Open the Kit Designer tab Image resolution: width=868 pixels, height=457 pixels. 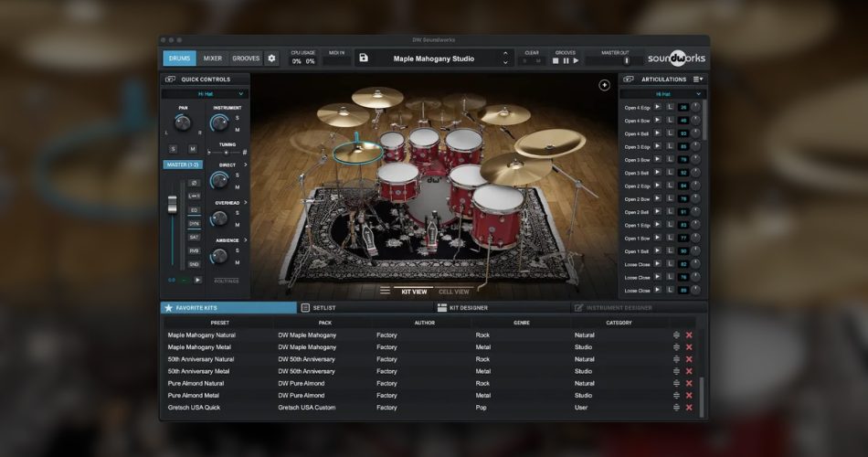(469, 308)
